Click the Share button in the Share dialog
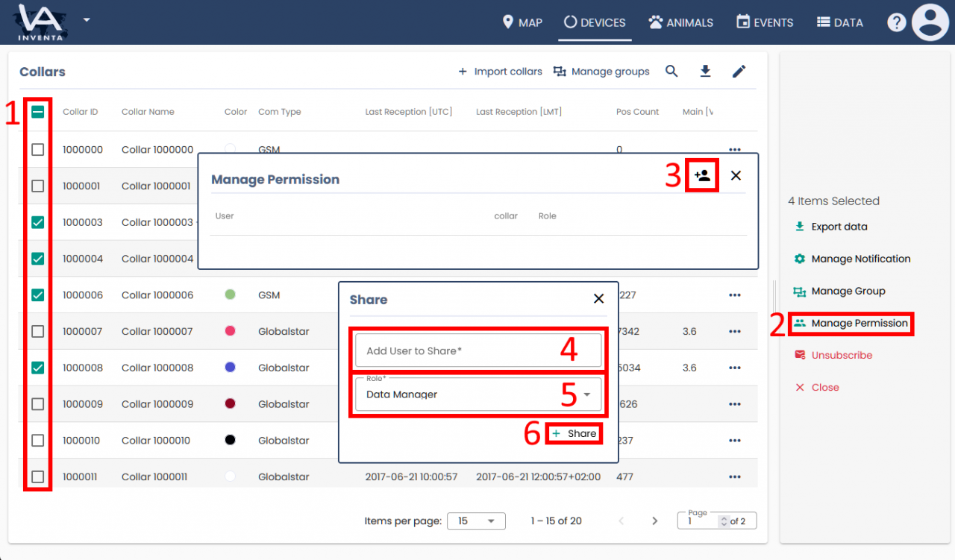Screen dimensions: 955x560 coord(574,433)
